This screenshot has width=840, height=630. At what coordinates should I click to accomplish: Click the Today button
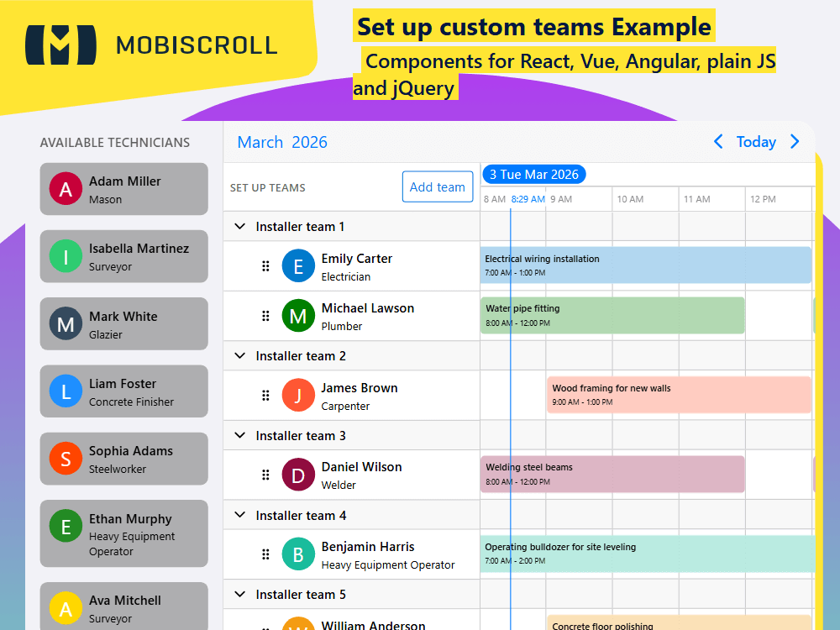point(756,142)
